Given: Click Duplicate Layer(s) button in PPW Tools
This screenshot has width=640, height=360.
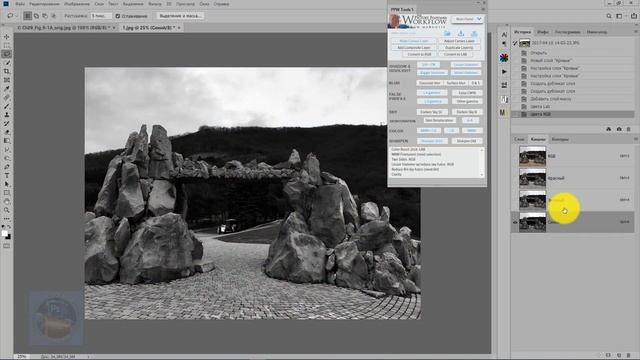Looking at the screenshot, I should tap(459, 47).
